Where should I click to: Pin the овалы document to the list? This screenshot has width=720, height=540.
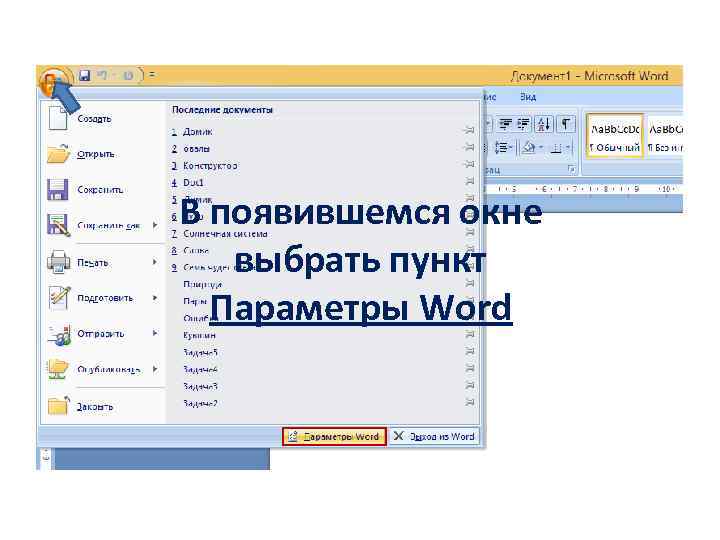click(469, 147)
